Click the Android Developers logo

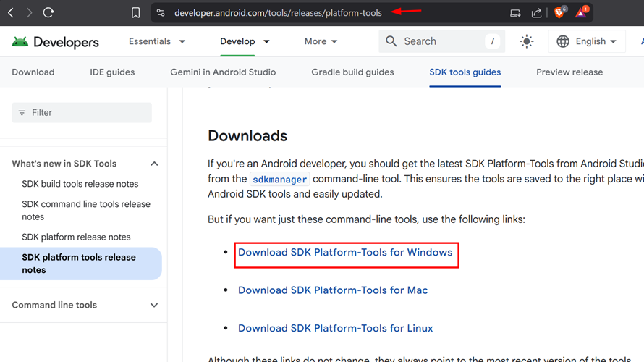click(56, 42)
